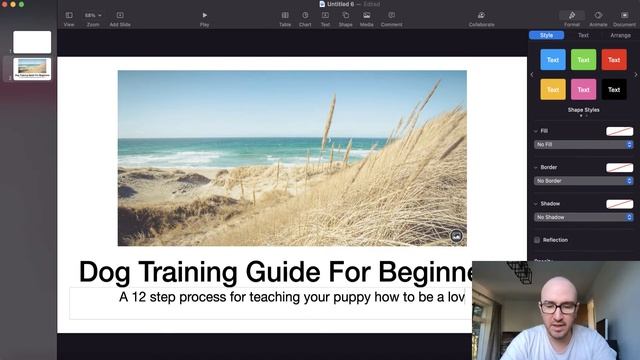Click the replace image icon on photo

click(456, 236)
